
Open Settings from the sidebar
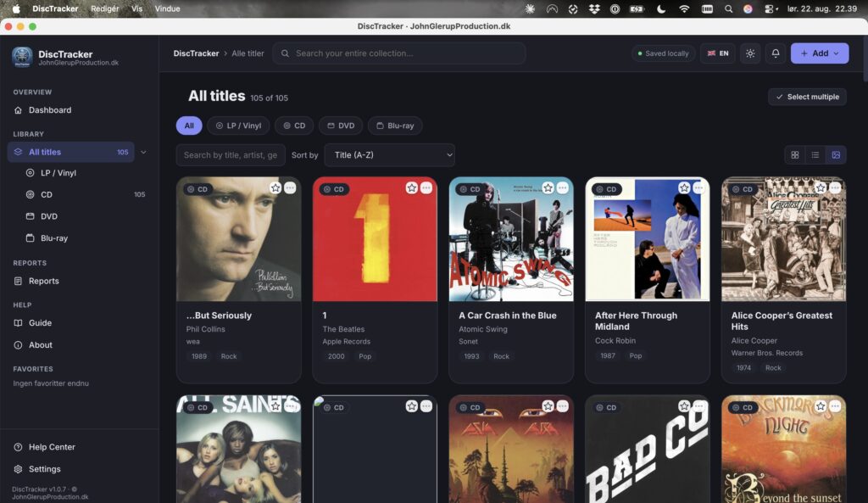79,469
